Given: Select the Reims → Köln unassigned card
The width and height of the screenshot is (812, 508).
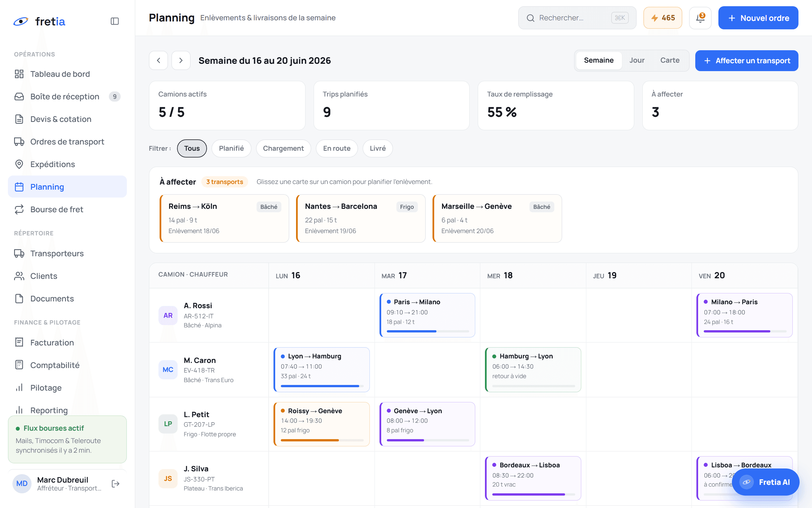Looking at the screenshot, I should pos(224,218).
